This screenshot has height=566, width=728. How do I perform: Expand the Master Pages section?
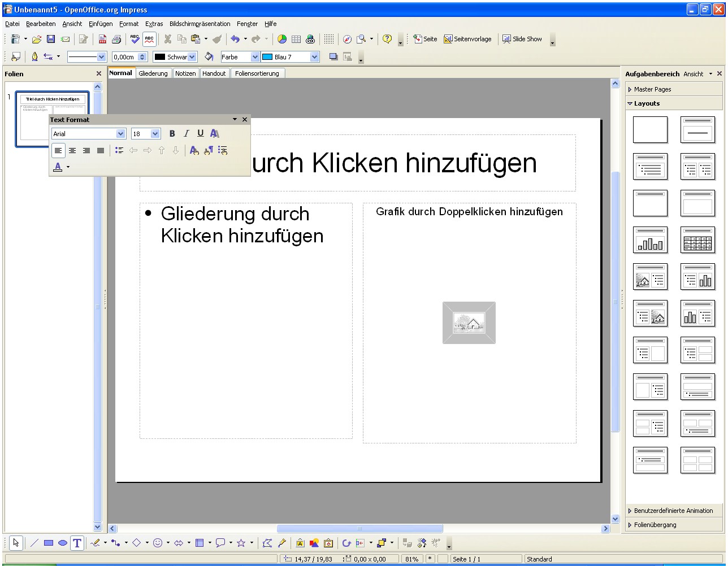click(x=674, y=89)
